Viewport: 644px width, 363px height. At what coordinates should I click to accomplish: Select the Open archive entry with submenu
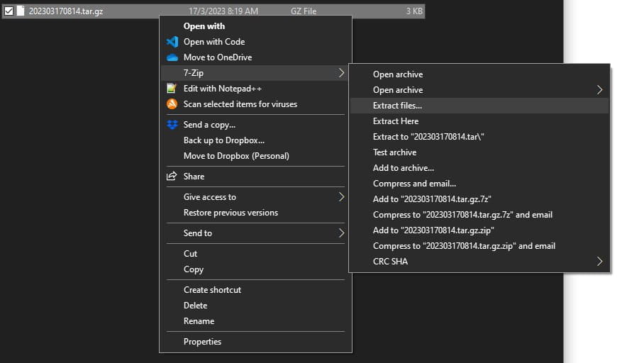(x=479, y=89)
